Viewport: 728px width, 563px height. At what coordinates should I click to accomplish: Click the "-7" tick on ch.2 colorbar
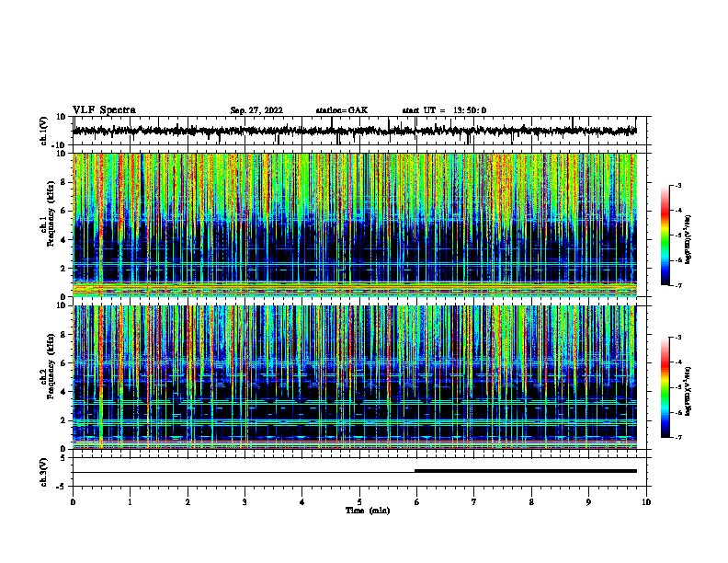coord(678,437)
